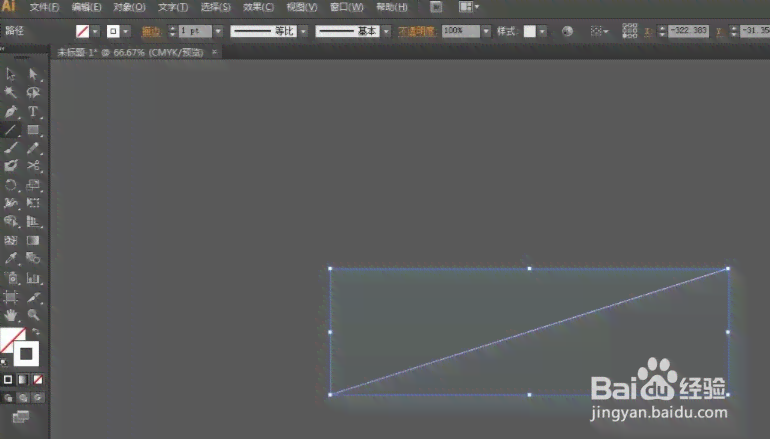Screen dimensions: 770x439
Task: Open the opacity 100% dropdown arrow
Action: click(x=486, y=31)
